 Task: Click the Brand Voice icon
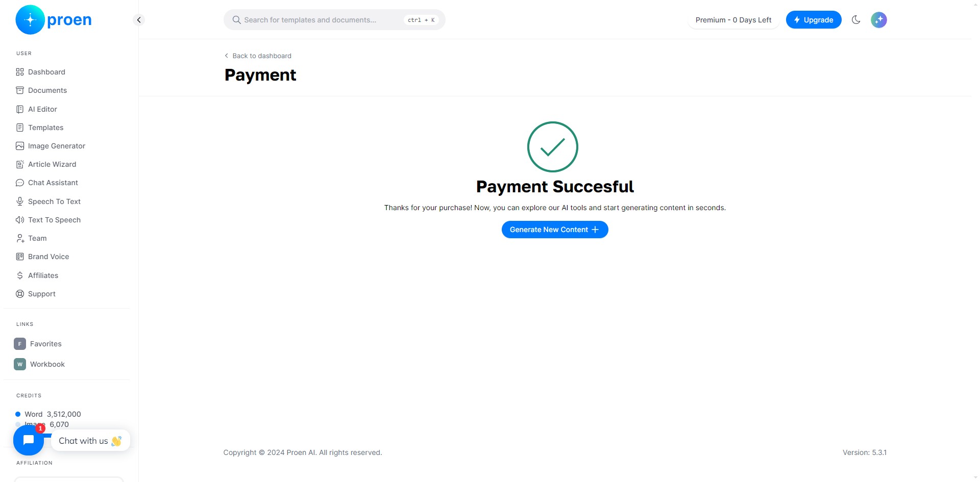click(20, 257)
